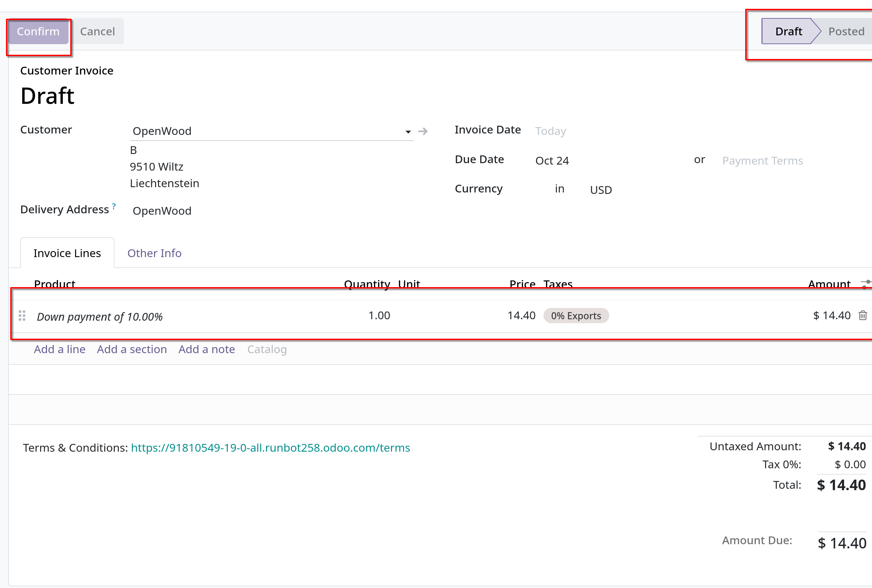Edit the Due Date Oct 24
The height and width of the screenshot is (588, 872).
coord(552,161)
